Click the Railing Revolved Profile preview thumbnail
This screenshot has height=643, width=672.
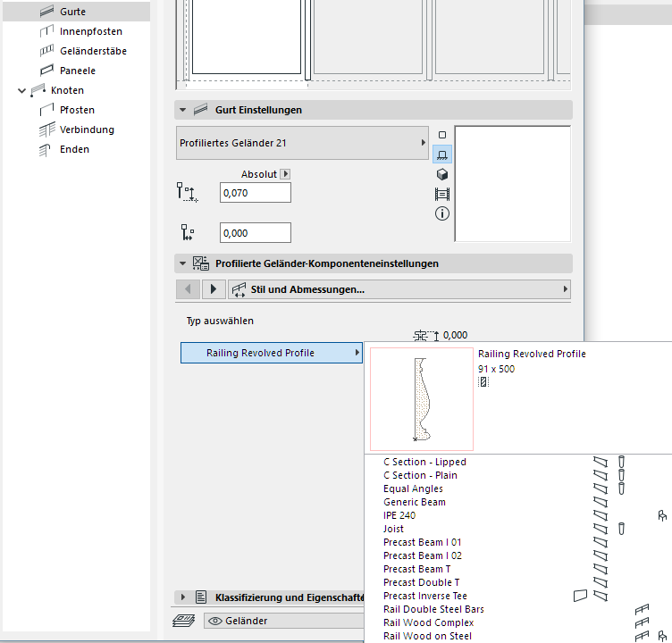point(422,399)
